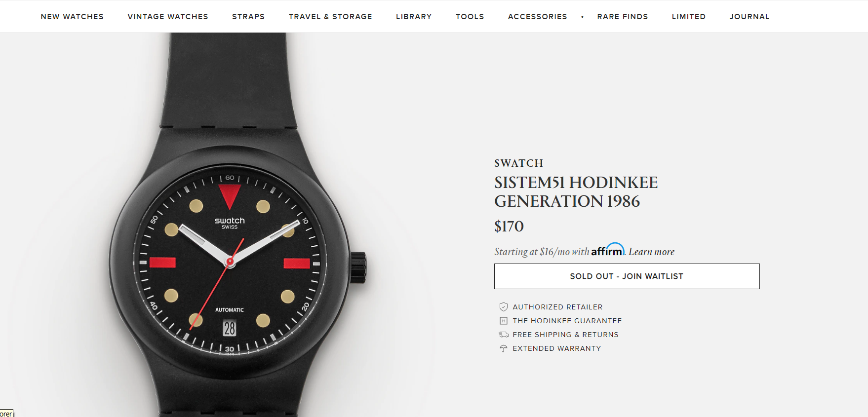The image size is (868, 417).
Task: Click the Free Shipping & Returns text
Action: tap(565, 335)
